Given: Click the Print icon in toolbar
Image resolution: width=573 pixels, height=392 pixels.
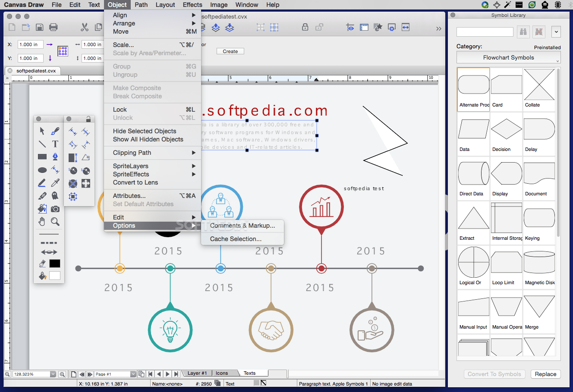Looking at the screenshot, I should pyautogui.click(x=54, y=27).
